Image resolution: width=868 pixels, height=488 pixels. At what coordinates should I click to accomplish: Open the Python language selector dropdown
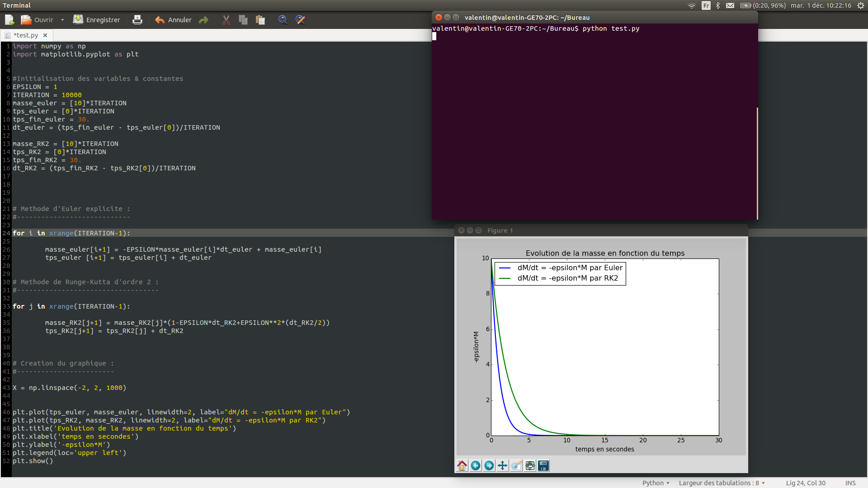pyautogui.click(x=656, y=483)
